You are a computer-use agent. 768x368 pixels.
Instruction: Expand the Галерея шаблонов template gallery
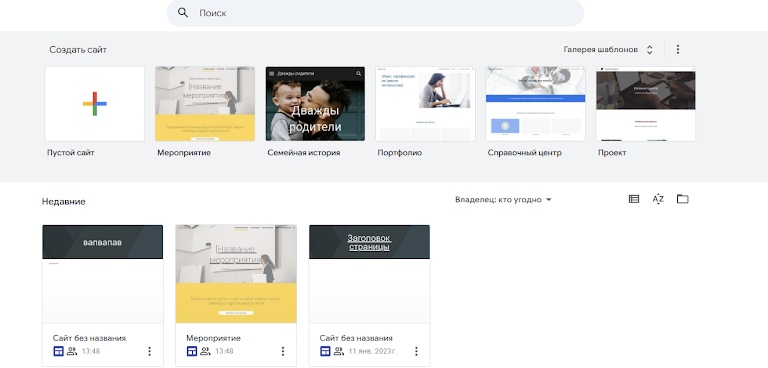tap(608, 49)
